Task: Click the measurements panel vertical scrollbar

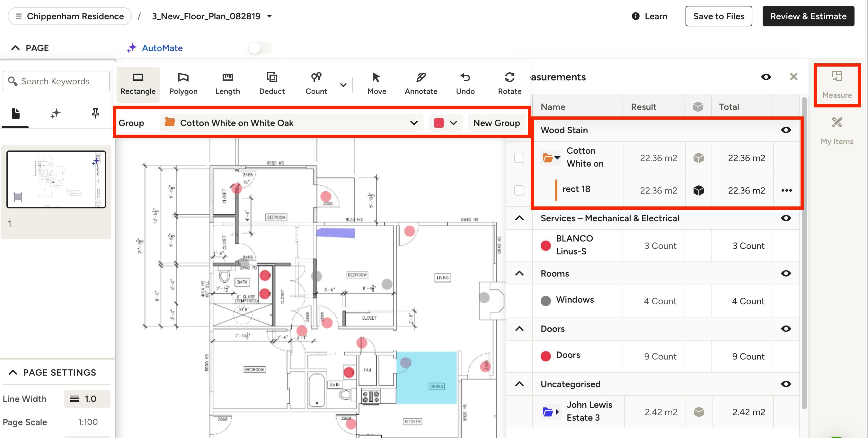Action: (x=804, y=253)
